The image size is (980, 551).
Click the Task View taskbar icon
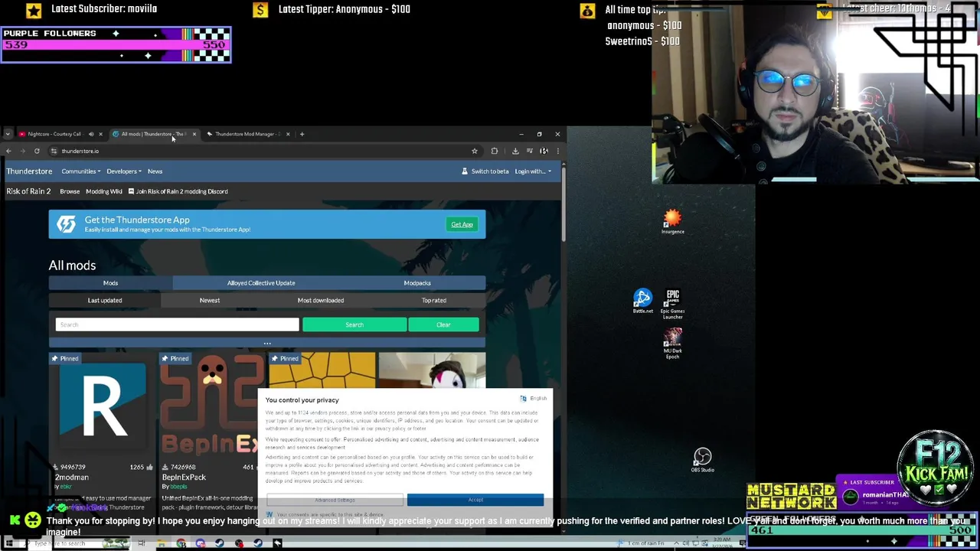[142, 543]
